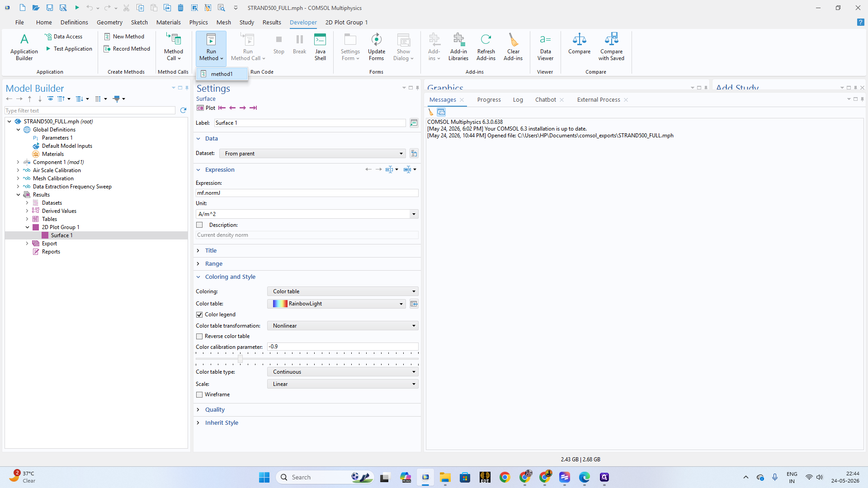
Task: Click the Plot button in Settings
Action: (206, 108)
